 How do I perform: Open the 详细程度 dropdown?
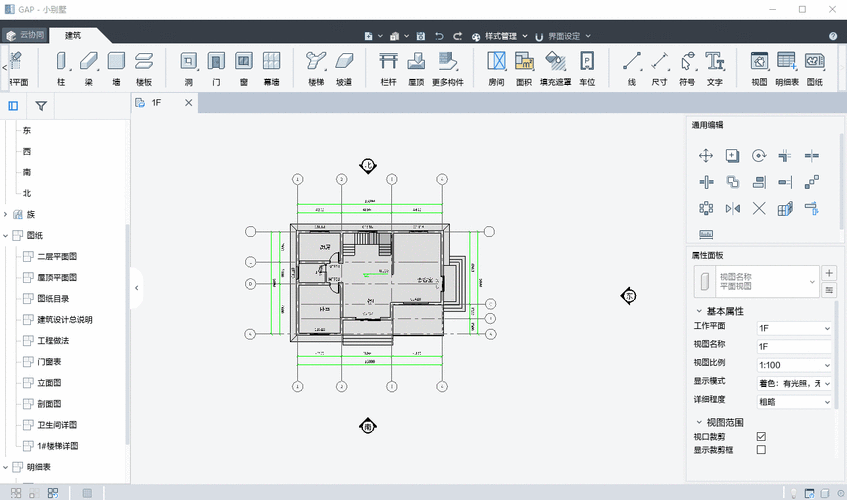pos(794,402)
